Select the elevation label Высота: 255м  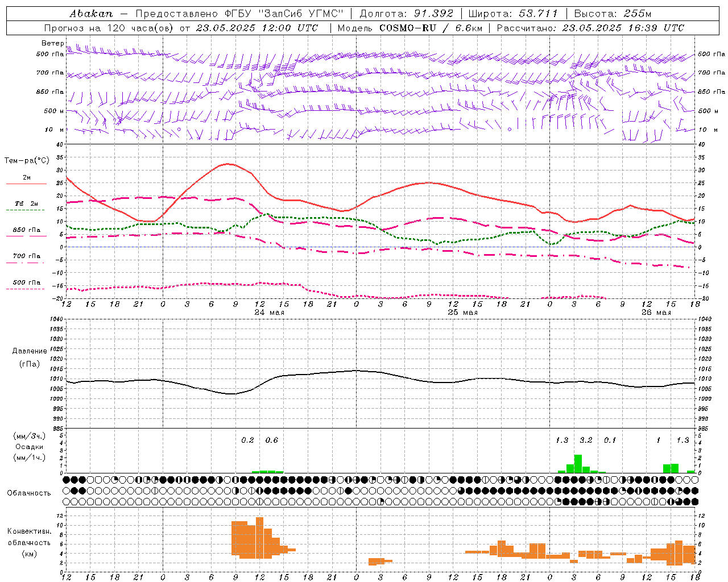[x=613, y=14]
